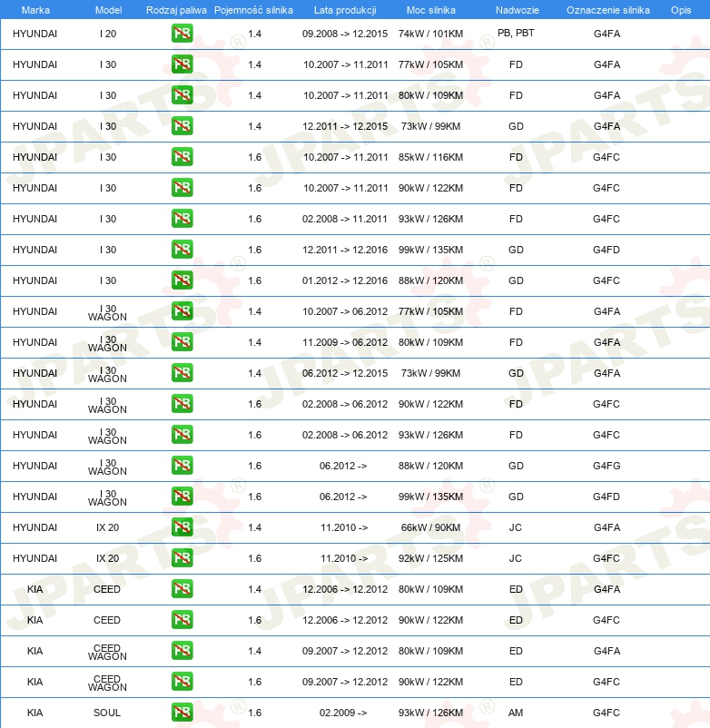Select the 'G4FG' engine code cell
Image resolution: width=710 pixels, height=728 pixels.
coord(606,466)
